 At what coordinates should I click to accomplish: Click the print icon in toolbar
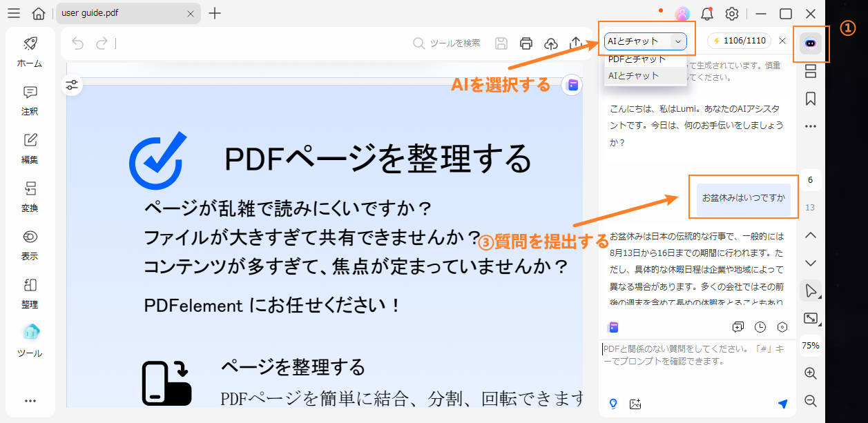pos(526,43)
